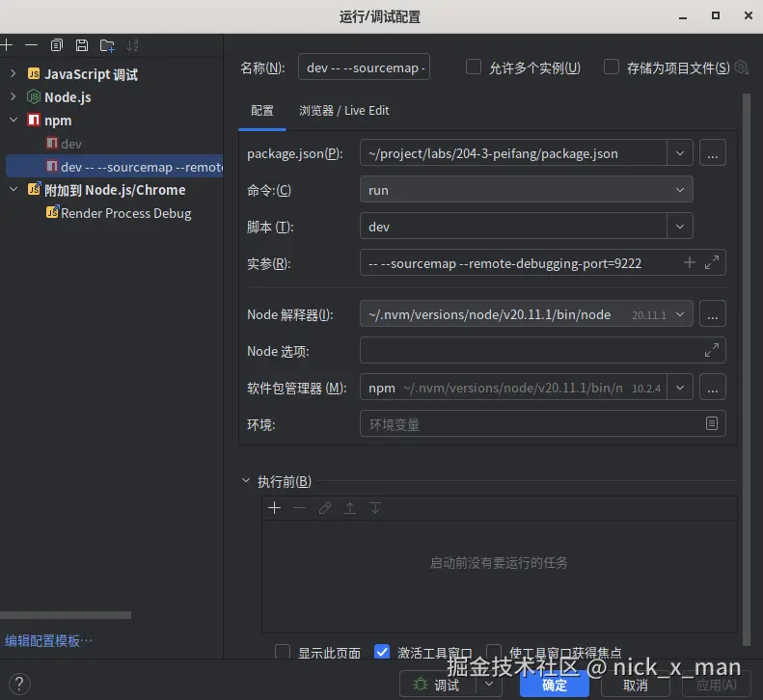Open the 调试 button dropdown arrow
763x700 pixels.
pos(489,684)
